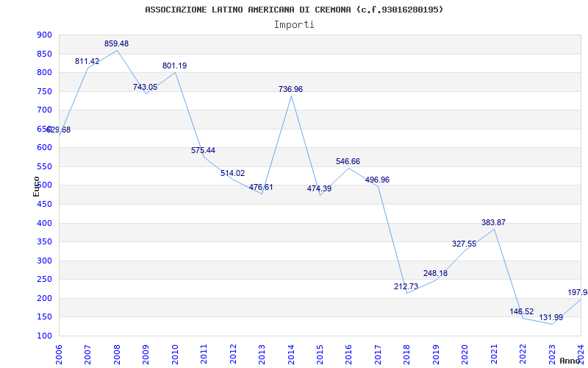Click the 900 Euro axis tick label

coord(44,35)
